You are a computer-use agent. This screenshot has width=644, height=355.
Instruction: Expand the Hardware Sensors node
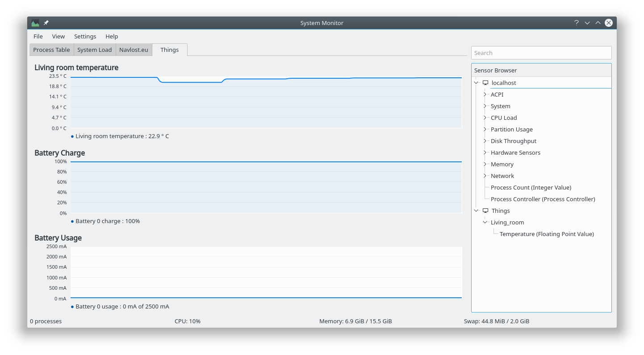485,152
